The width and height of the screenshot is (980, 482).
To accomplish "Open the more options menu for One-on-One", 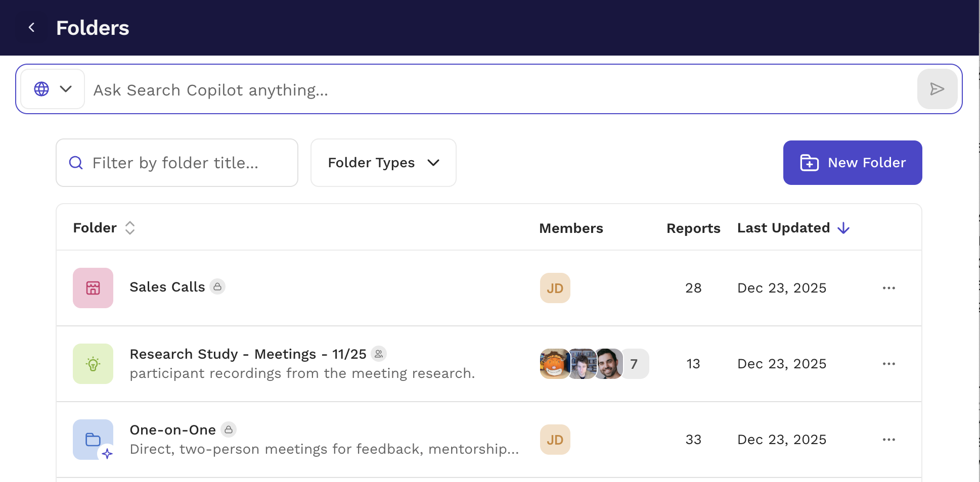I will pyautogui.click(x=888, y=440).
